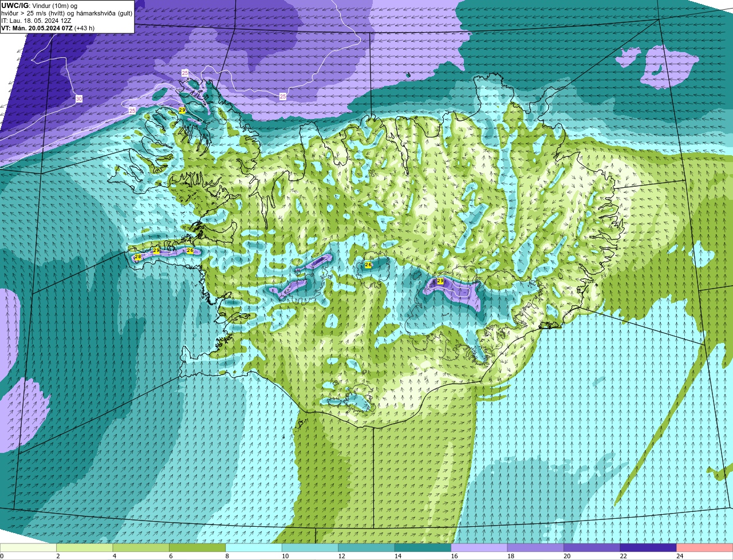Click yellow "29" gust label on Snæfellsnes peninsula

click(x=156, y=251)
